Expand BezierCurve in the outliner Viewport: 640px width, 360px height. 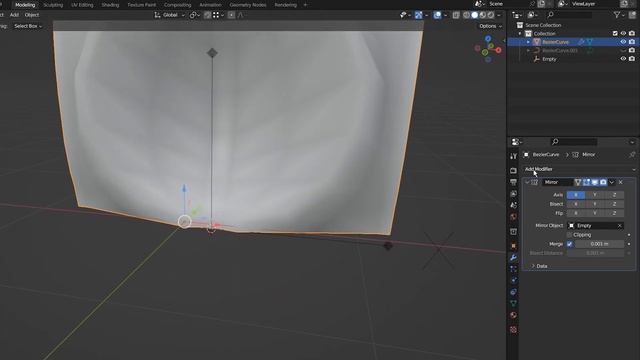point(528,42)
